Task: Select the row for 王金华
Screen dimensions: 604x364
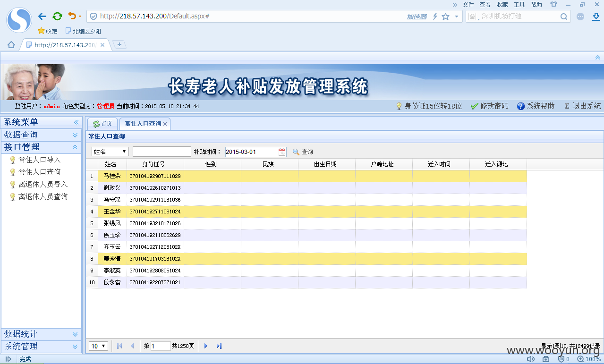Action: [306, 212]
